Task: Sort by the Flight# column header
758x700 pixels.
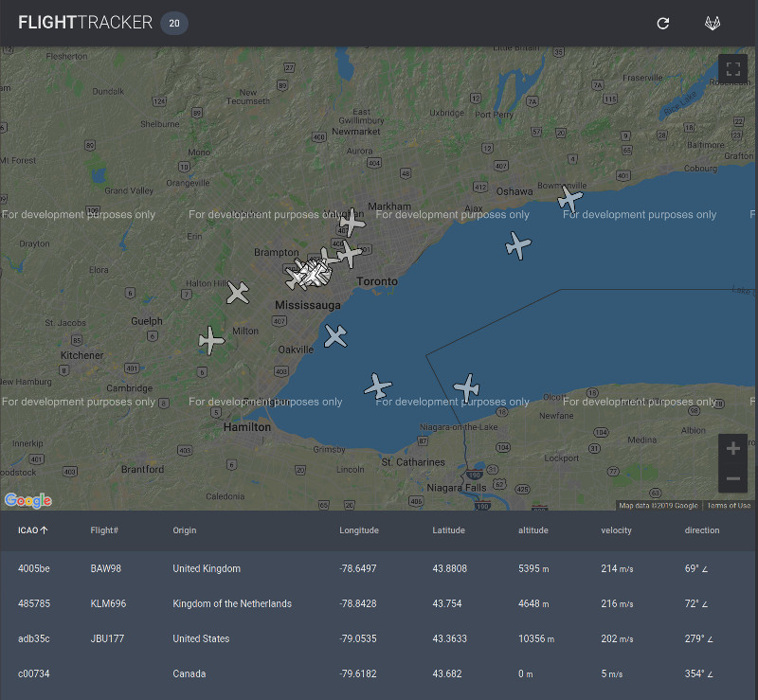Action: point(104,530)
